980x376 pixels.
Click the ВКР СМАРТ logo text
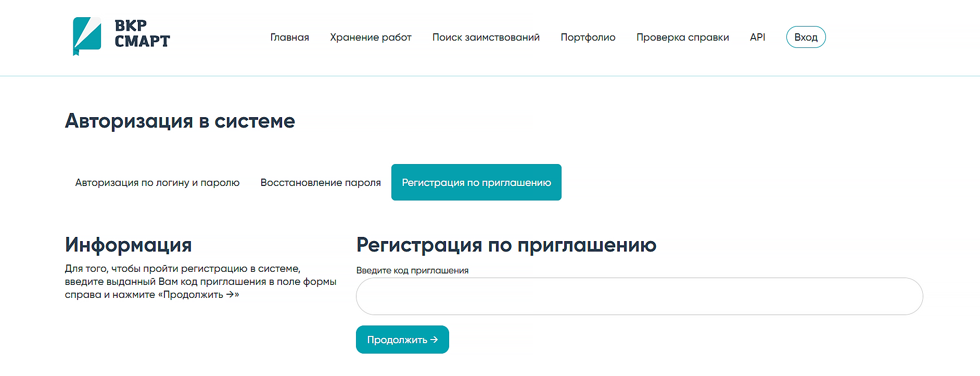point(142,34)
